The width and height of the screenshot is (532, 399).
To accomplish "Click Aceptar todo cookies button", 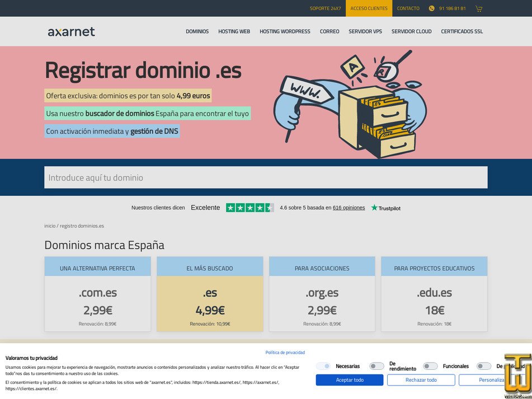I will click(350, 380).
